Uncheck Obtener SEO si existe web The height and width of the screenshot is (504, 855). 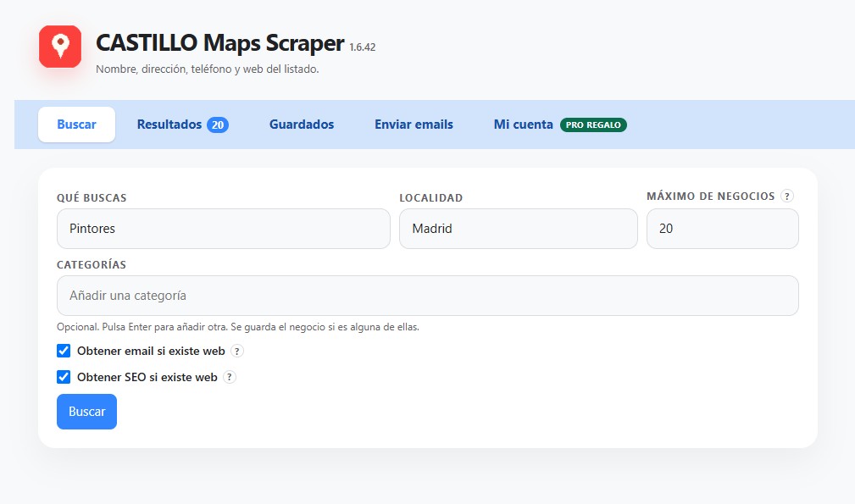tap(64, 377)
